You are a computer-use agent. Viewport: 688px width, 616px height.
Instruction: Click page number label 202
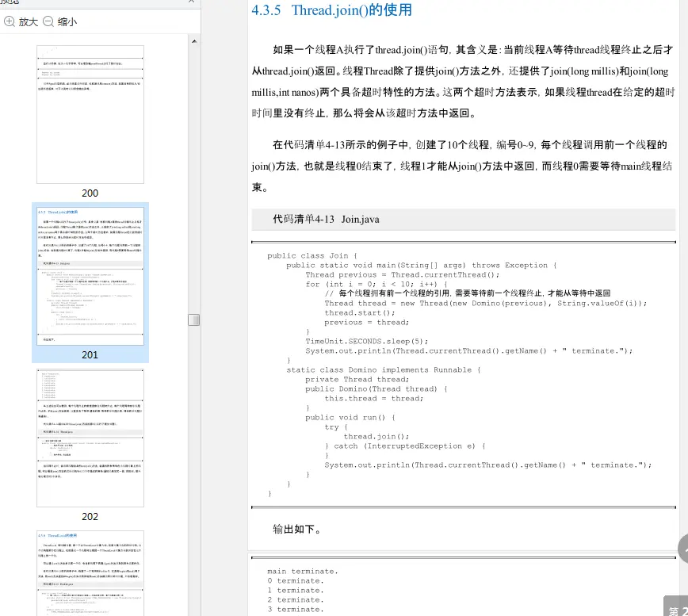[90, 516]
